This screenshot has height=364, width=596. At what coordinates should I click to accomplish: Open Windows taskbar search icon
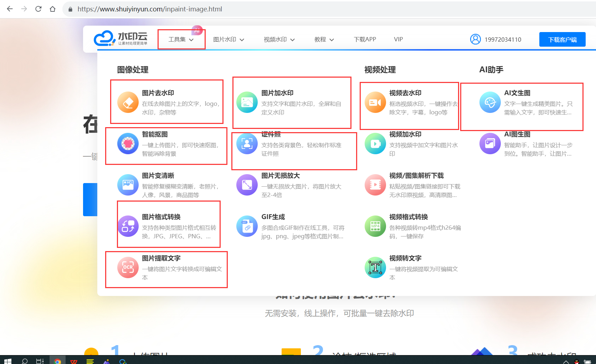[25, 361]
